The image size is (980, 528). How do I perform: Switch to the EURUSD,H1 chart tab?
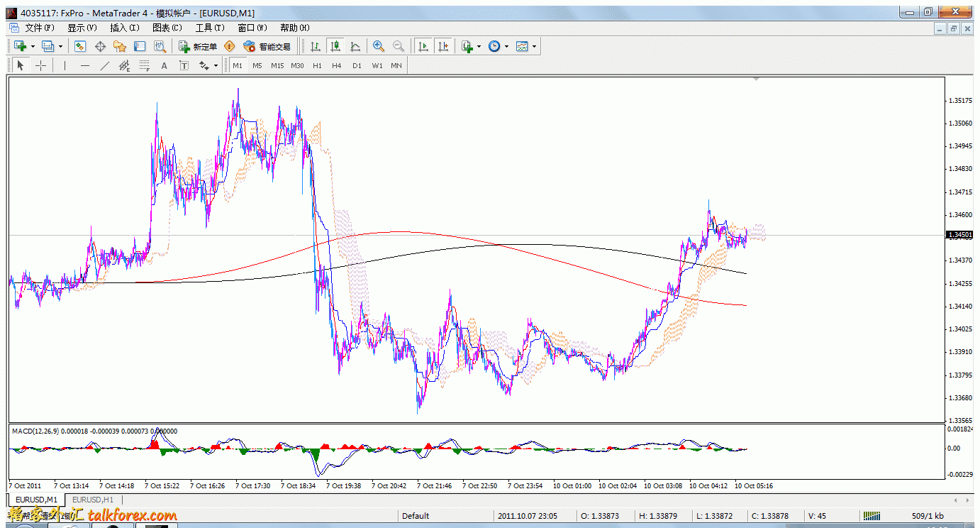click(x=93, y=500)
